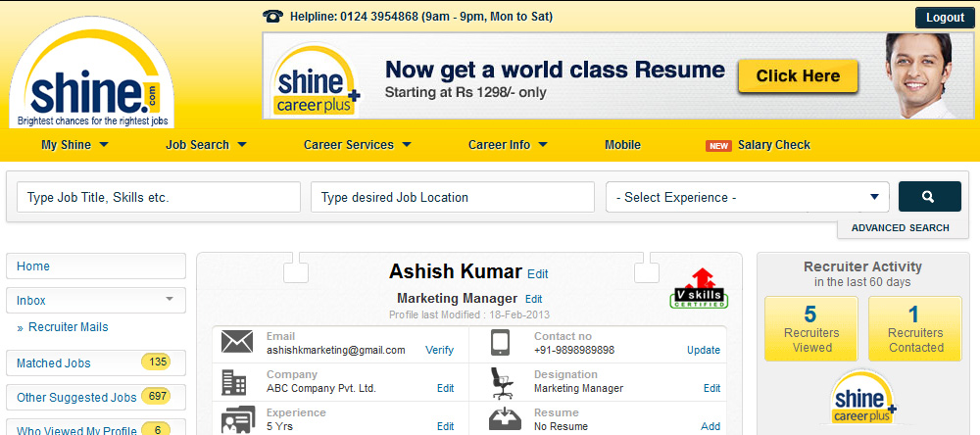This screenshot has height=435, width=980.
Task: Click the 697 badge on Other Suggested Jobs
Action: click(x=156, y=396)
